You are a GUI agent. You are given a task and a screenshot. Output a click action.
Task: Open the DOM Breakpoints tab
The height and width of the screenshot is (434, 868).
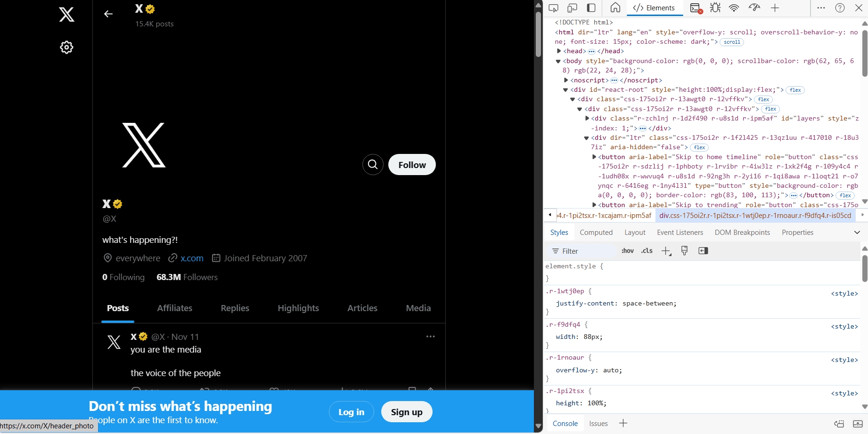742,233
